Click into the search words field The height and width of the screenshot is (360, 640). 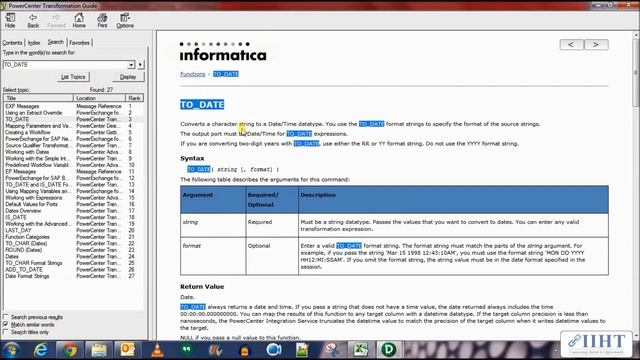pyautogui.click(x=65, y=64)
